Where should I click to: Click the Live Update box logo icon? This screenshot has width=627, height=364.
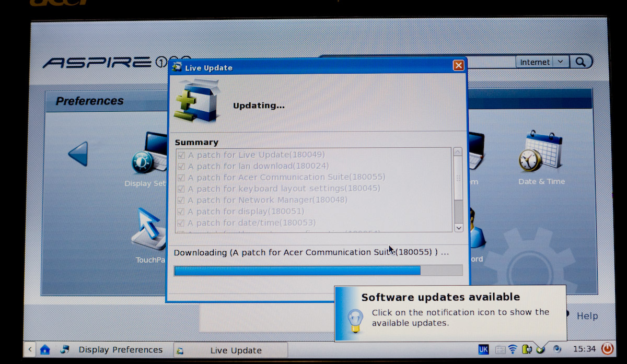click(197, 101)
